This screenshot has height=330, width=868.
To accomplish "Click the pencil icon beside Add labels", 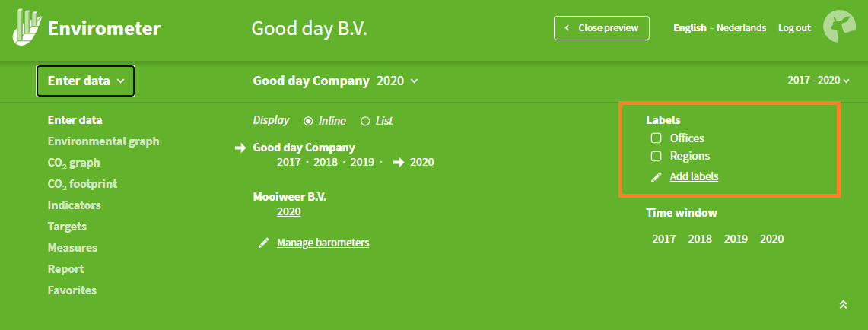I will pyautogui.click(x=656, y=178).
